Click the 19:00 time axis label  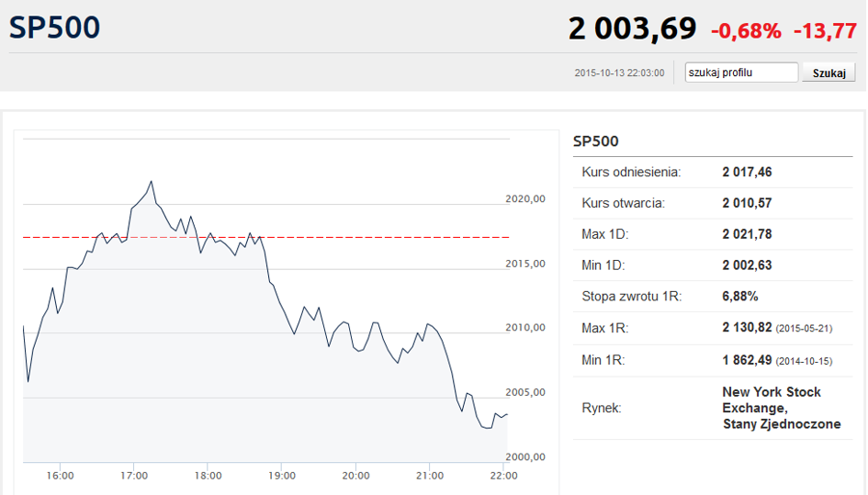pyautogui.click(x=282, y=476)
